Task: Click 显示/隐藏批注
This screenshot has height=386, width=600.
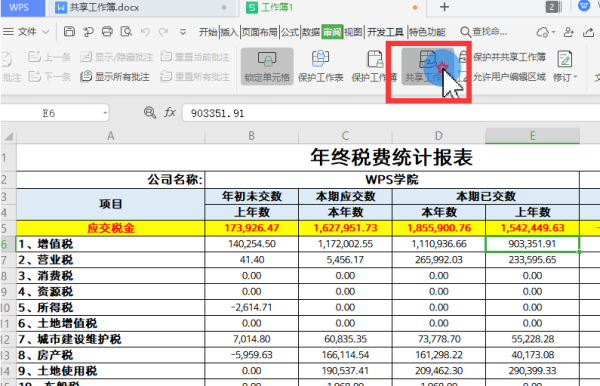Action: (117, 57)
